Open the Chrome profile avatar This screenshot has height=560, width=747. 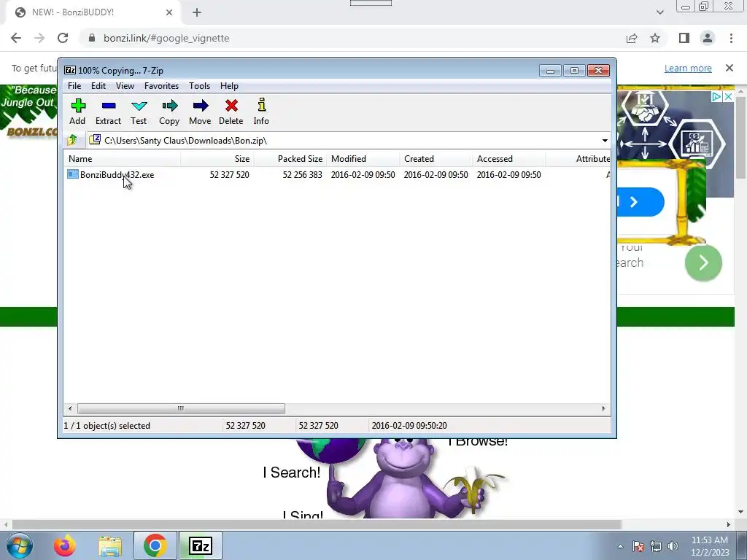708,38
